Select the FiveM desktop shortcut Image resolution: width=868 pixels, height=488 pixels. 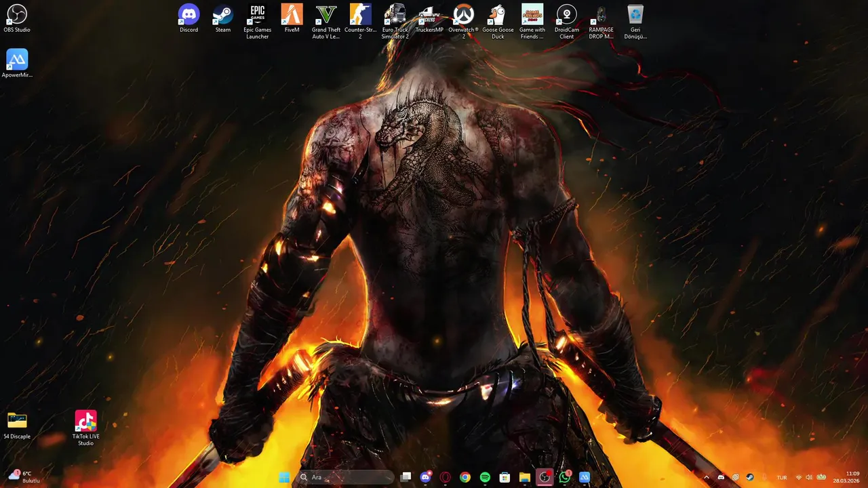(292, 18)
